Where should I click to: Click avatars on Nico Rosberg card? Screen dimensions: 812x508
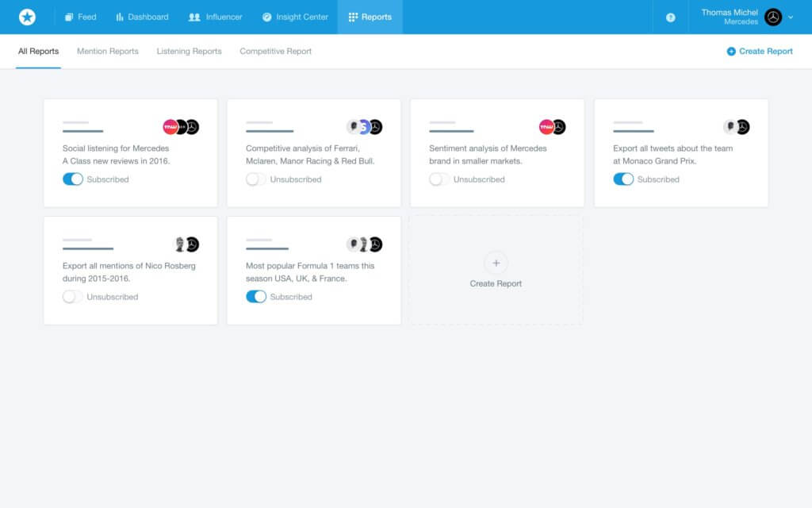[x=186, y=244]
